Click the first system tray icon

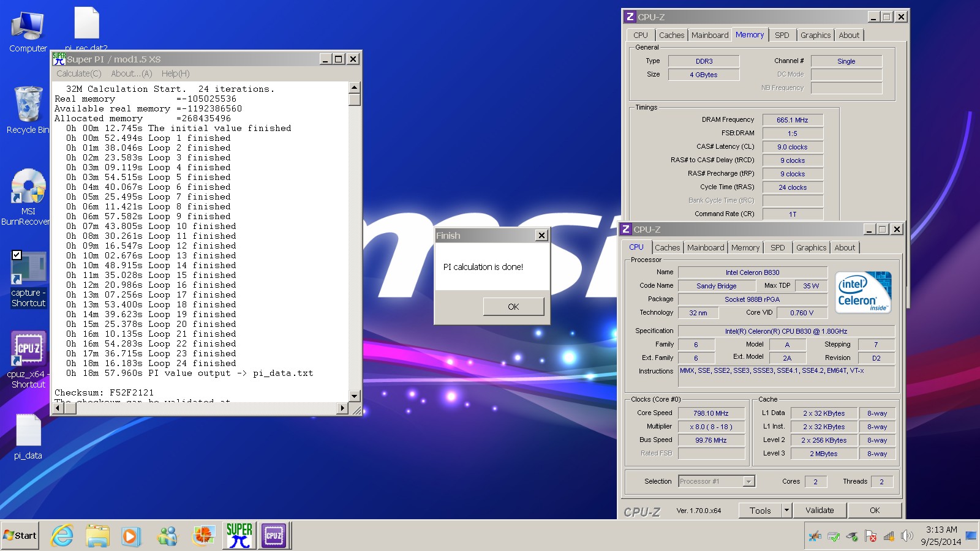(x=815, y=537)
